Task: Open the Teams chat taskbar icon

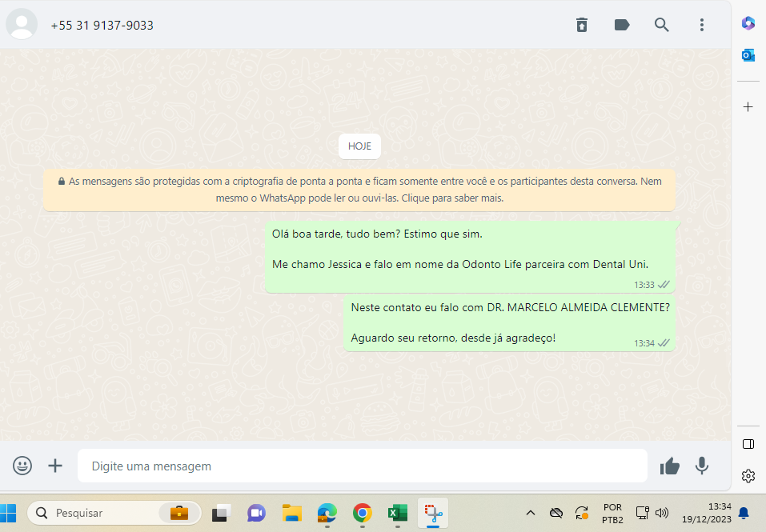Action: [256, 513]
